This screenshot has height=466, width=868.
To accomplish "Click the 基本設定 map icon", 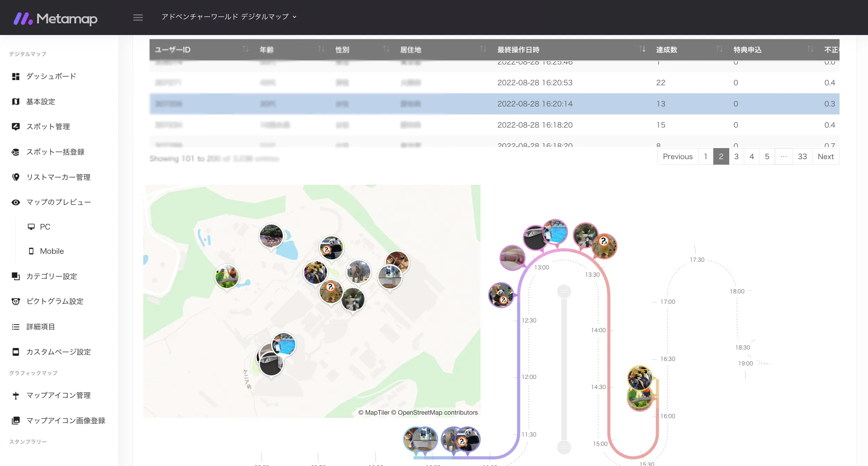I will click(16, 102).
